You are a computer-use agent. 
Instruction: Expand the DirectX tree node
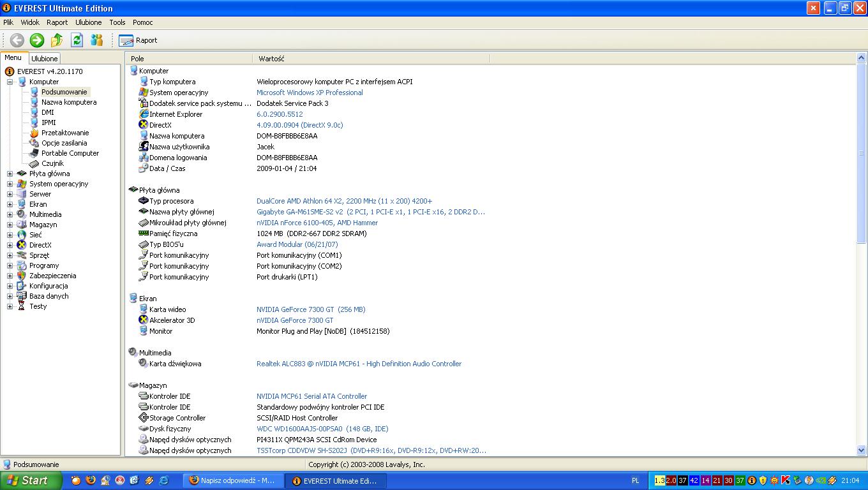click(x=10, y=245)
